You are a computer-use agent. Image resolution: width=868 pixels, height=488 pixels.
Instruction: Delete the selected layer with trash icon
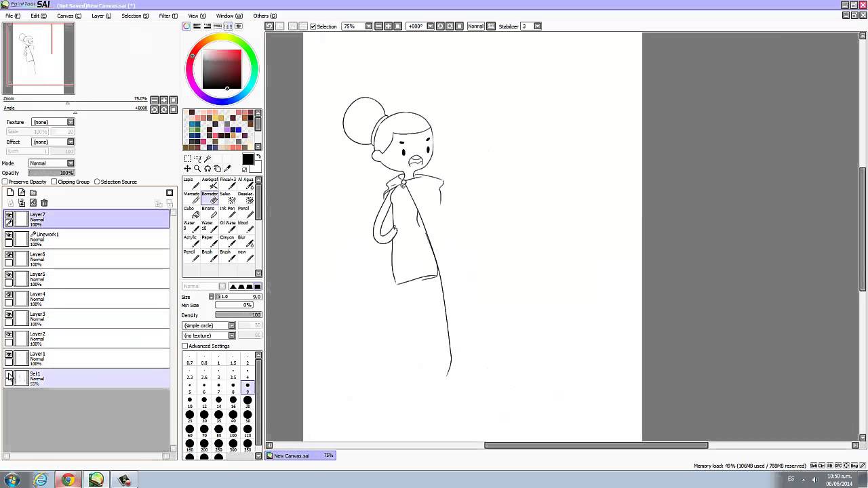44,203
